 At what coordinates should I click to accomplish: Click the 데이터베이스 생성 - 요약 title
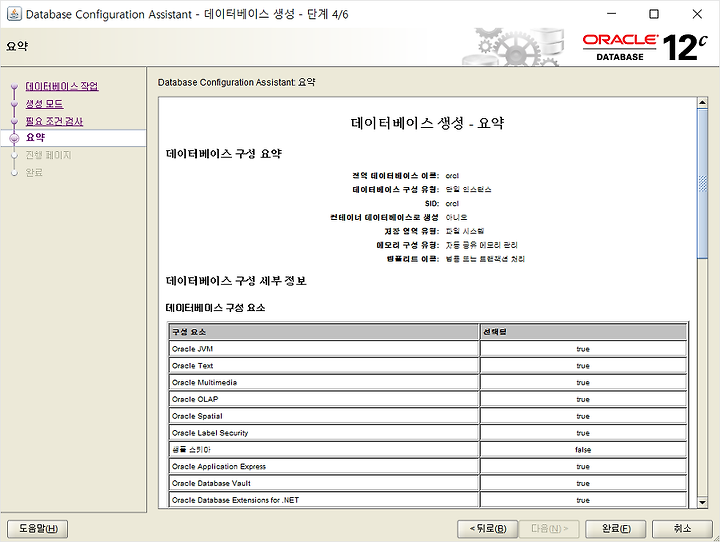[x=428, y=123]
